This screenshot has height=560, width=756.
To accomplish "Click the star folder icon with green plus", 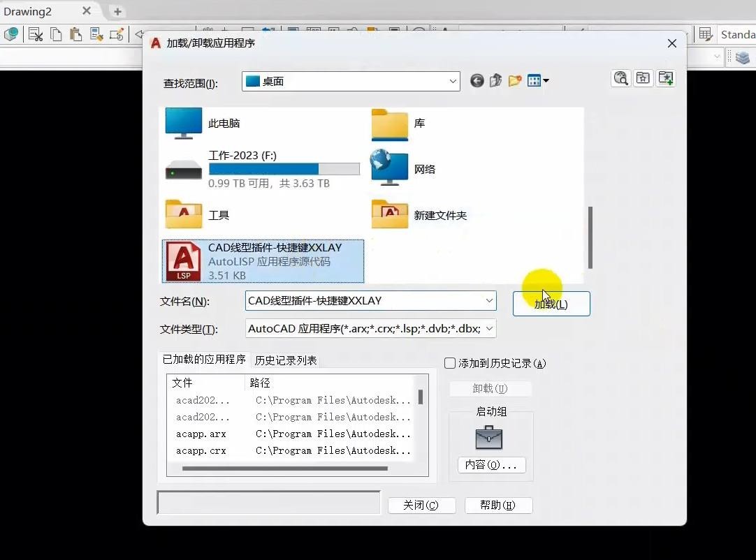I will (665, 78).
